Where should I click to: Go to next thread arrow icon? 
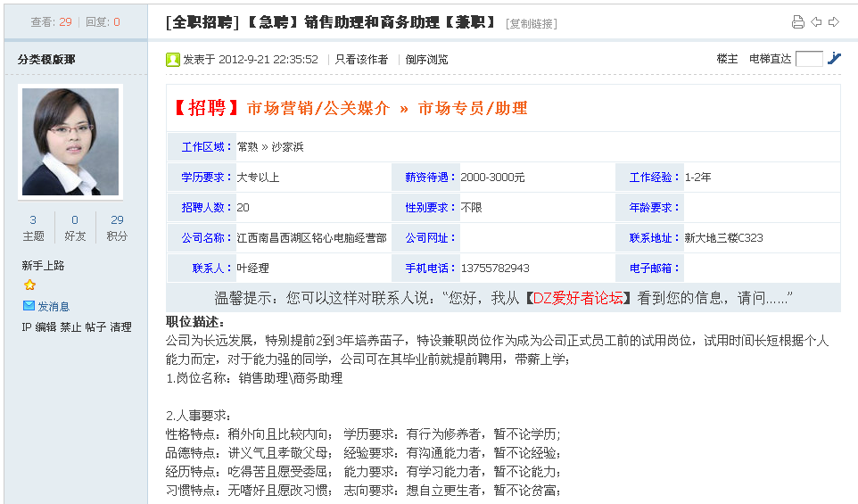[834, 22]
